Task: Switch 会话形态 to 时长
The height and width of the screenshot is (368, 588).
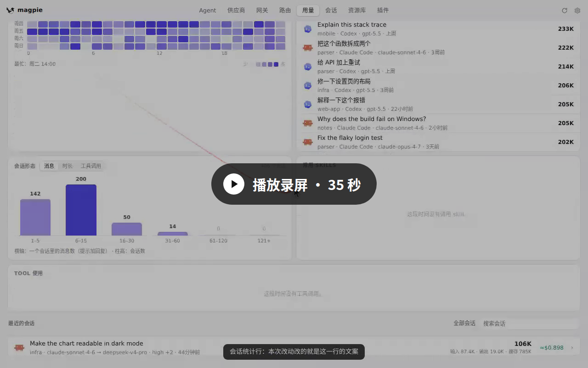Action: [x=68, y=166]
